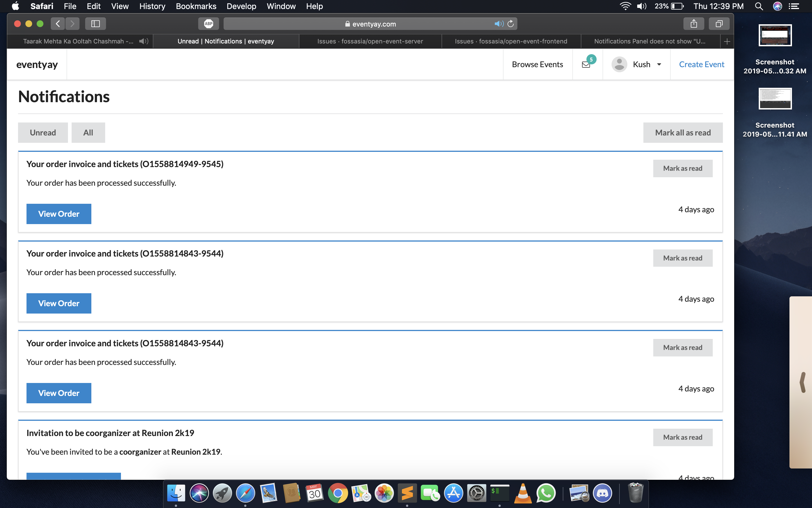
Task: Add a new tab with plus button
Action: pos(727,41)
